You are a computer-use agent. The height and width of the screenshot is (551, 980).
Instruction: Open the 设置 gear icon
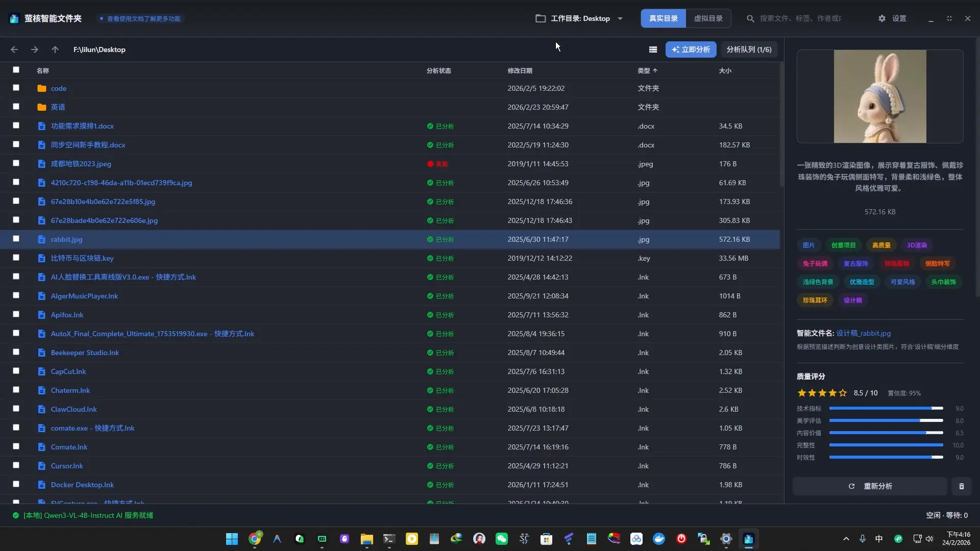tap(882, 18)
